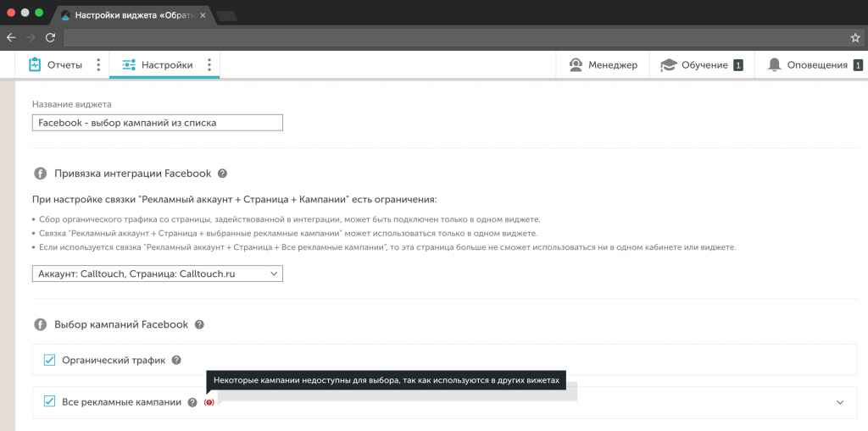
Task: Click the Оповещения counter badge
Action: click(x=858, y=65)
